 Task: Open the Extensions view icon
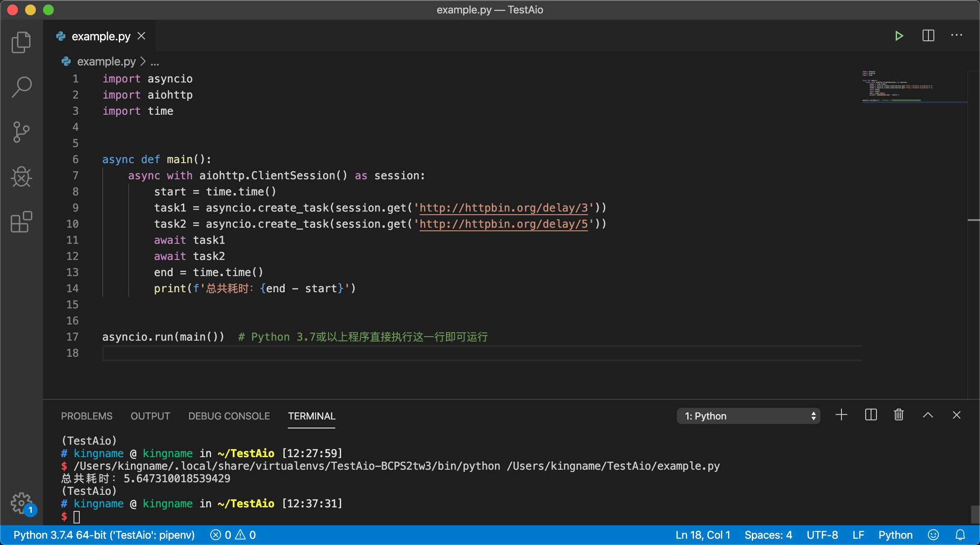[x=21, y=222]
